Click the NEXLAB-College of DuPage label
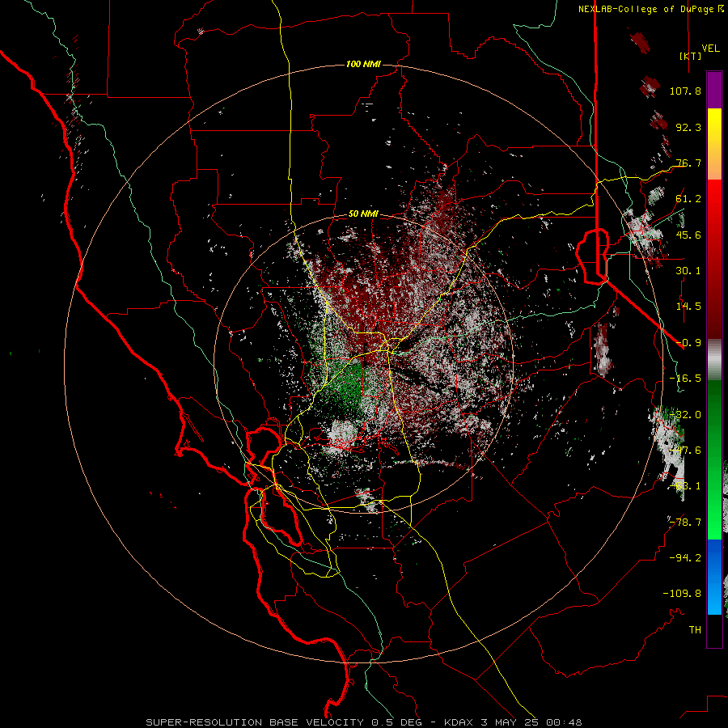This screenshot has height=728, width=728. point(646,9)
